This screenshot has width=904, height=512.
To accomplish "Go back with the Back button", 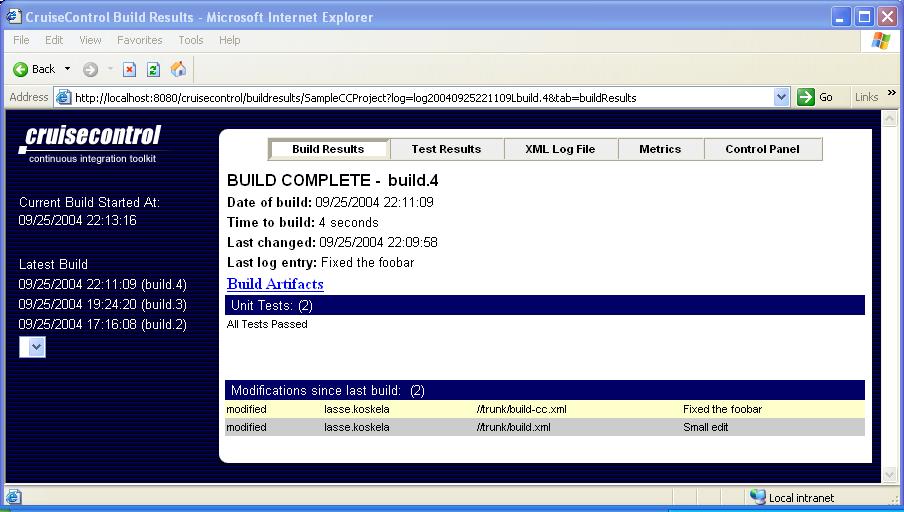I will tap(33, 69).
